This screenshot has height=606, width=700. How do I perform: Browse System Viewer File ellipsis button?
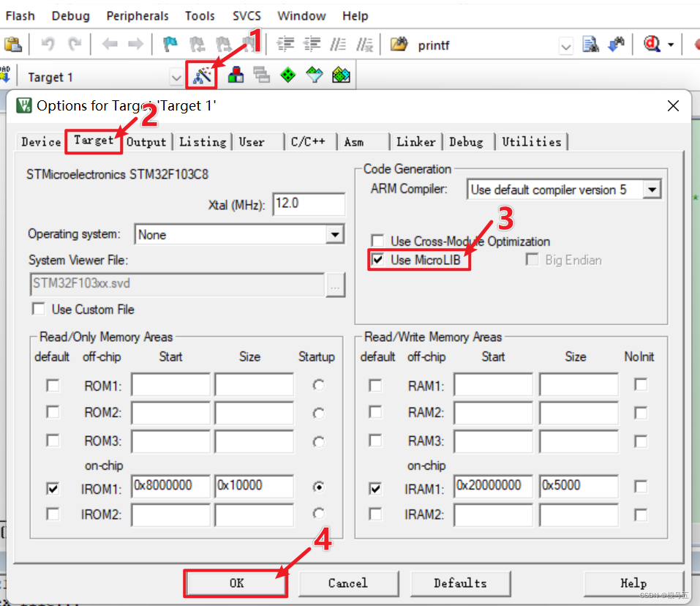point(335,285)
